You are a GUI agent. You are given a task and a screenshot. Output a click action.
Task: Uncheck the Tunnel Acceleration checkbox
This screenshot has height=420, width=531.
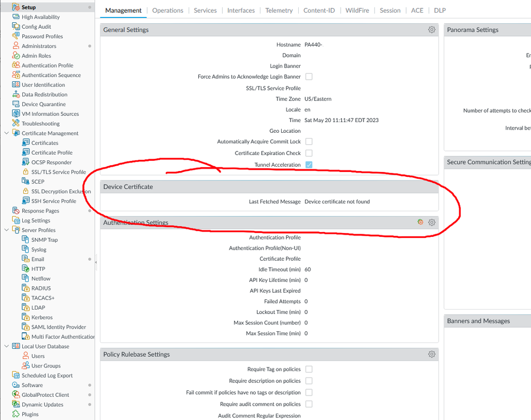(309, 165)
